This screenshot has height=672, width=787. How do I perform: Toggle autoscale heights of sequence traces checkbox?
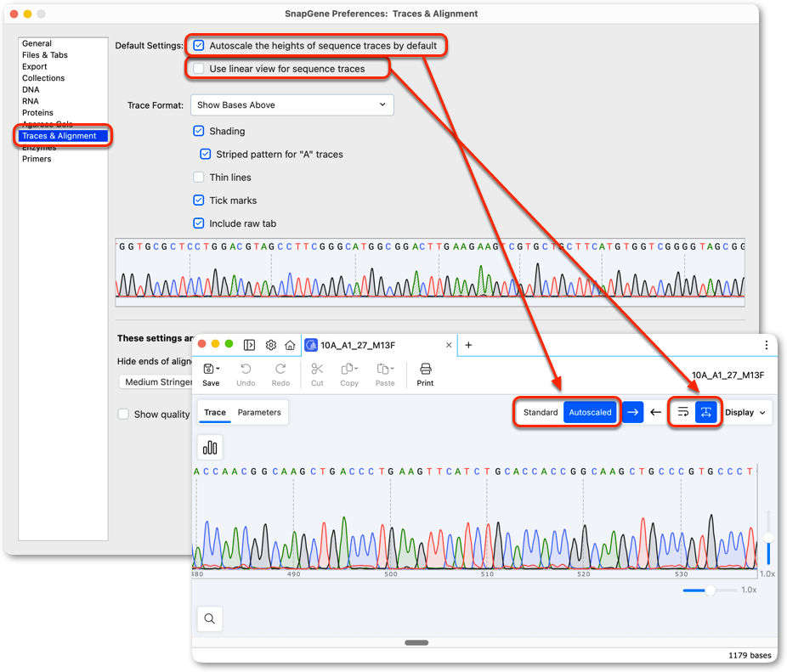tap(199, 46)
